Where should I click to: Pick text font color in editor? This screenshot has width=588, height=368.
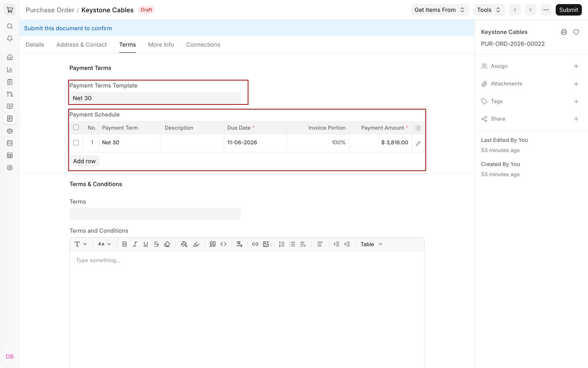coord(184,244)
